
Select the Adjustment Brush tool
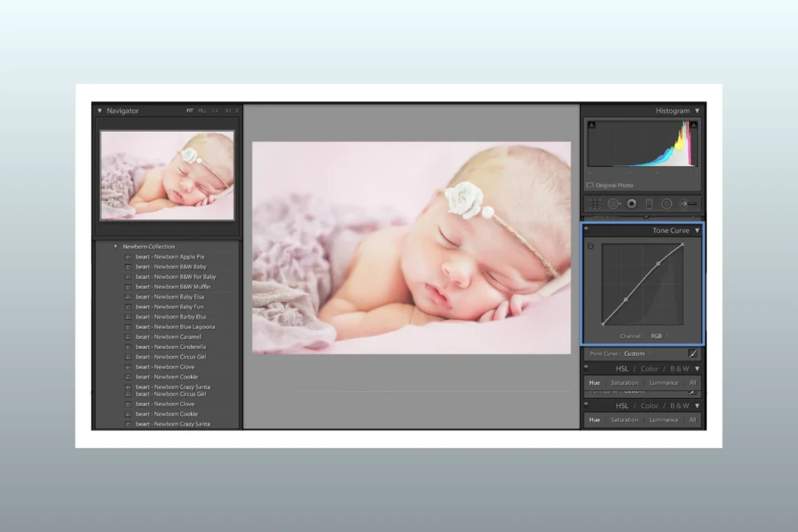point(687,203)
